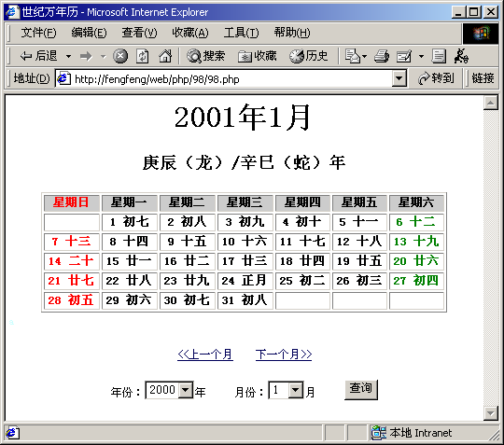The image size is (504, 445).
Task: Click the Back (后退) arrow button
Action: pos(38,56)
